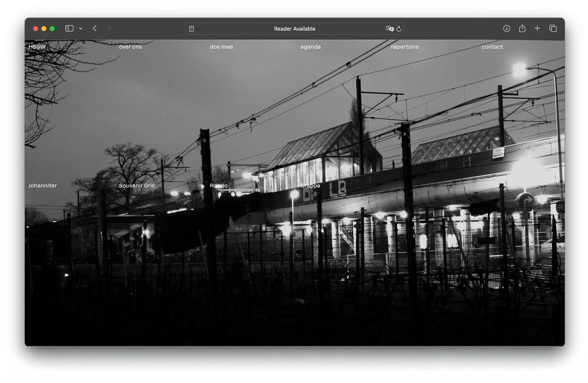Screen dimensions: 588x383
Task: Toggle the Safari sidebar
Action: [69, 28]
